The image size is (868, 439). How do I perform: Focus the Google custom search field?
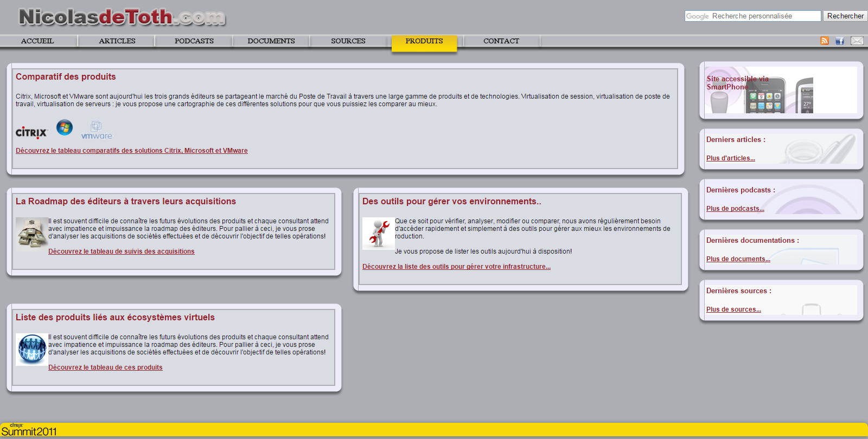click(752, 16)
